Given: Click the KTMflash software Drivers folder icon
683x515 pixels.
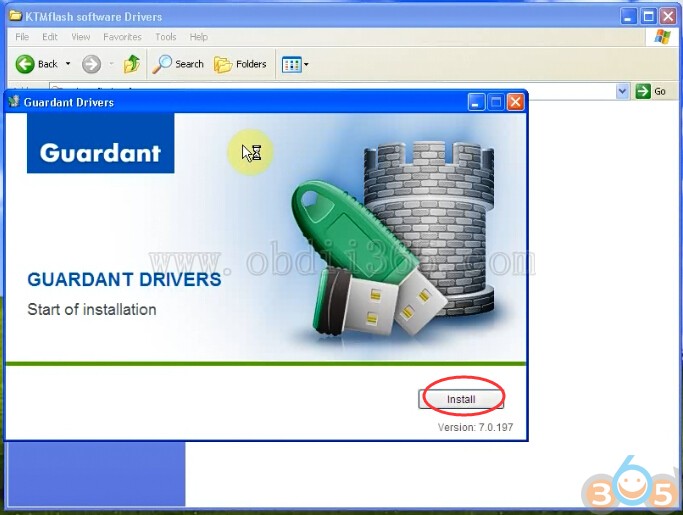Looking at the screenshot, I should click(16, 16).
